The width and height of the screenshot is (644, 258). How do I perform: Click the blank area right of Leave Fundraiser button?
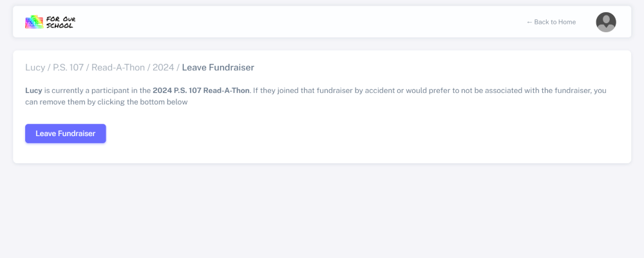coord(322,134)
